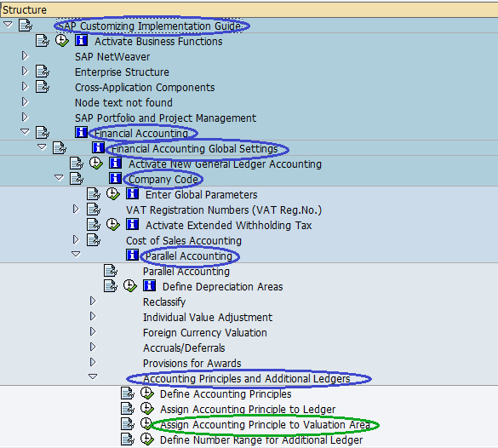The image size is (498, 448).
Task: Open info icon for Enter Global Parameters
Action: point(132,194)
